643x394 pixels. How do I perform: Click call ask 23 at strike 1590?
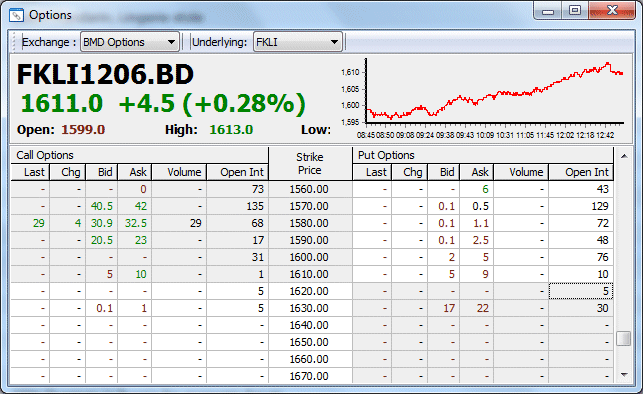coord(135,240)
